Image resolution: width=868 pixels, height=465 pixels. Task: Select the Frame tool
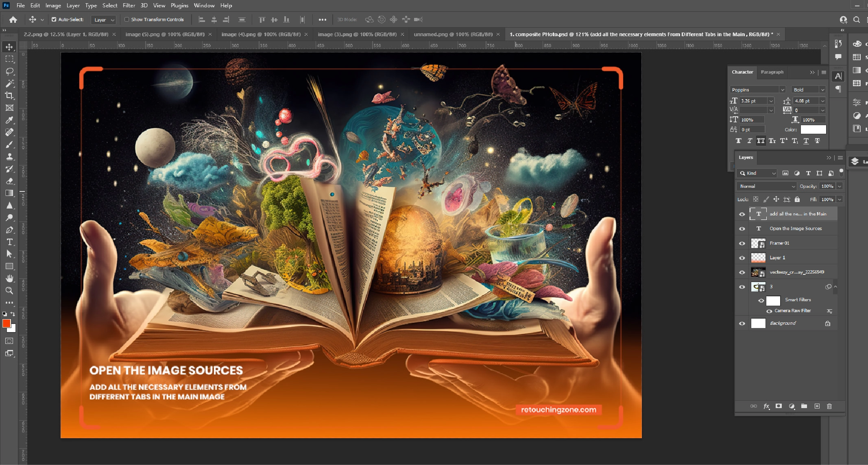(9, 108)
